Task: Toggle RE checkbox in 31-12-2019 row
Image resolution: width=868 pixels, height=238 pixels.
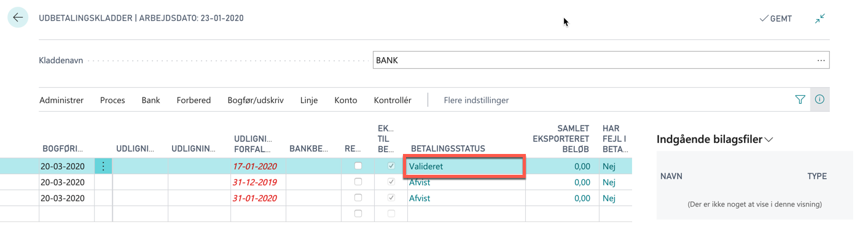Action: point(358,182)
